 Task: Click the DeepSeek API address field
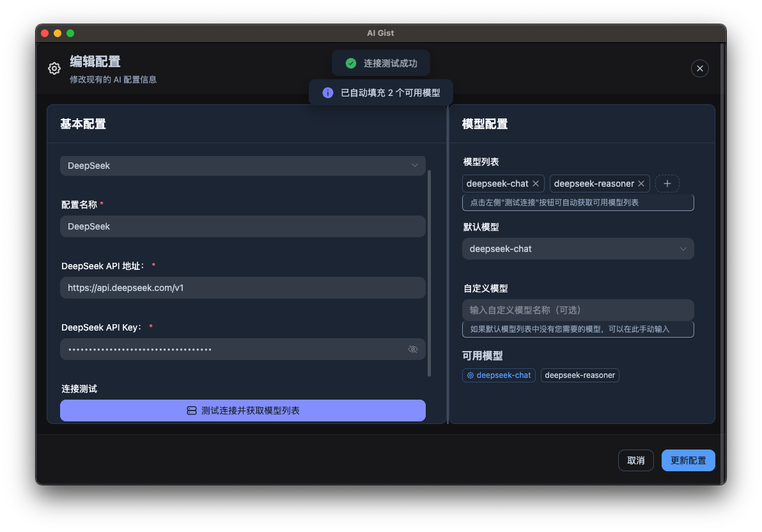[x=243, y=288]
